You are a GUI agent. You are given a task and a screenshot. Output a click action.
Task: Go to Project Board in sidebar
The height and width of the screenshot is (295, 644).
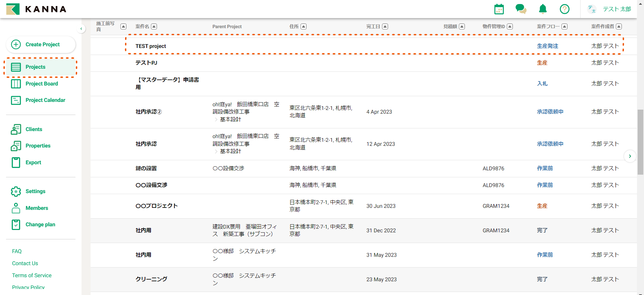tap(42, 84)
